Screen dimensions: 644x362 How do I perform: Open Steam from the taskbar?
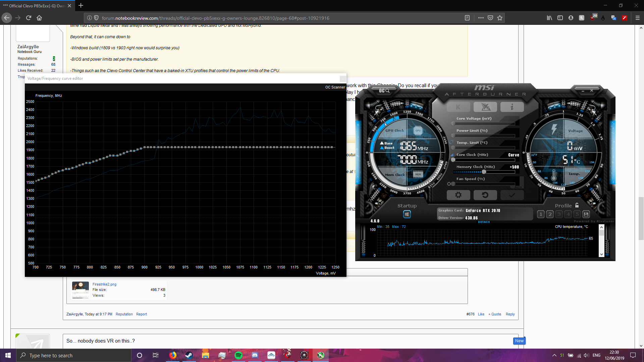pos(189,355)
